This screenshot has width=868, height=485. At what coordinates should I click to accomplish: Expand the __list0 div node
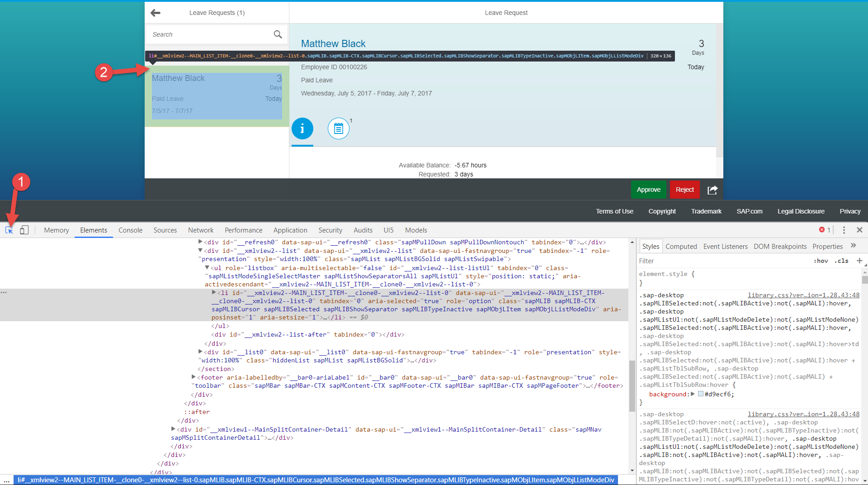click(x=200, y=352)
